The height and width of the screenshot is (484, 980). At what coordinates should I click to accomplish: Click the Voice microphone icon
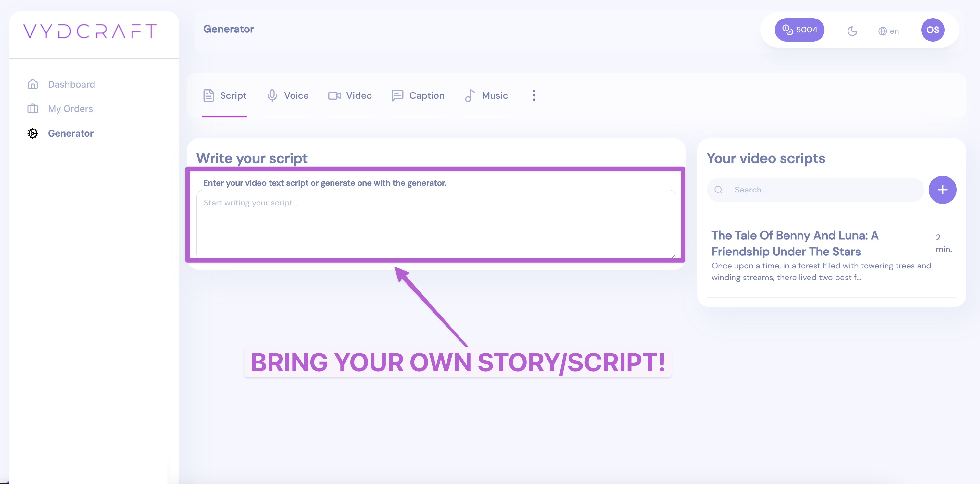point(272,95)
